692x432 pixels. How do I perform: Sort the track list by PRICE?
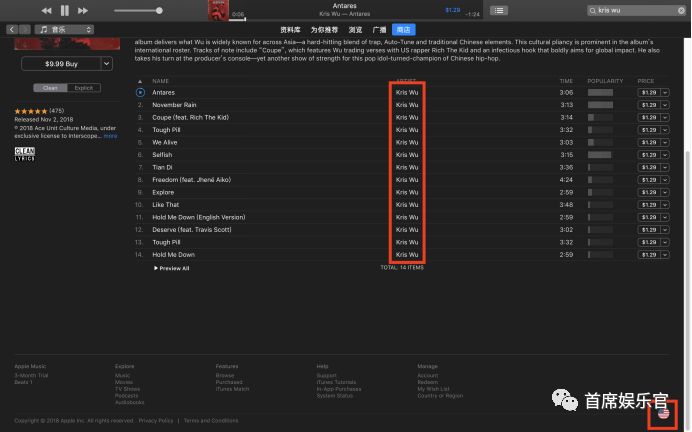[646, 81]
